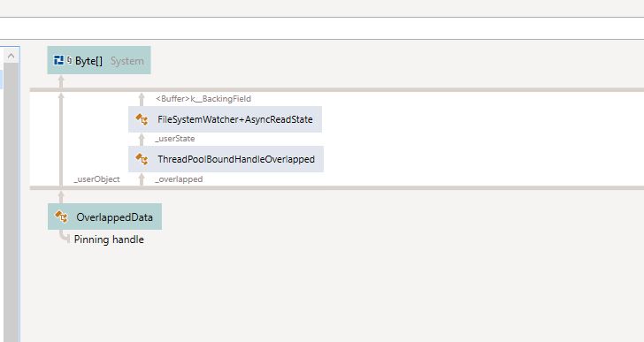Screen dimensions: 644x342
Task: Select the FileSystemWatcher+AsyncReadState node
Action: (x=225, y=119)
